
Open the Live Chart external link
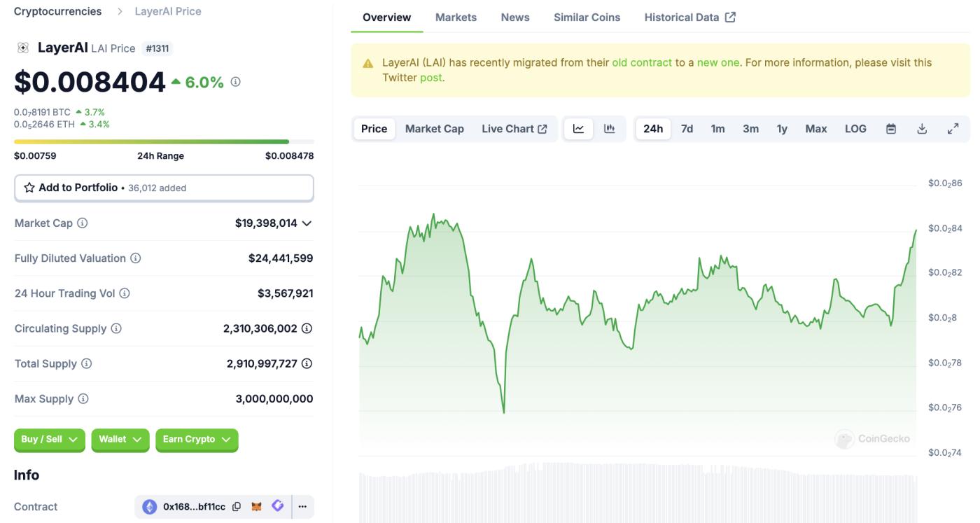(x=515, y=128)
